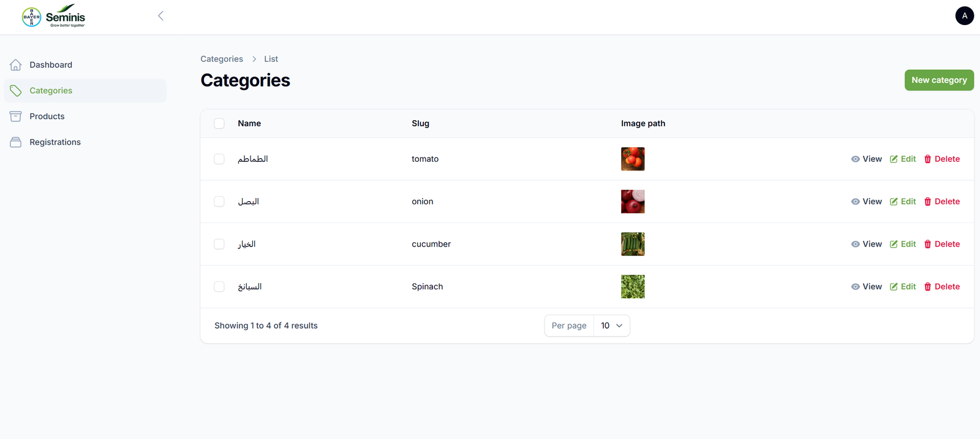Sort by the Name column header
Image resolution: width=980 pixels, height=439 pixels.
point(249,124)
